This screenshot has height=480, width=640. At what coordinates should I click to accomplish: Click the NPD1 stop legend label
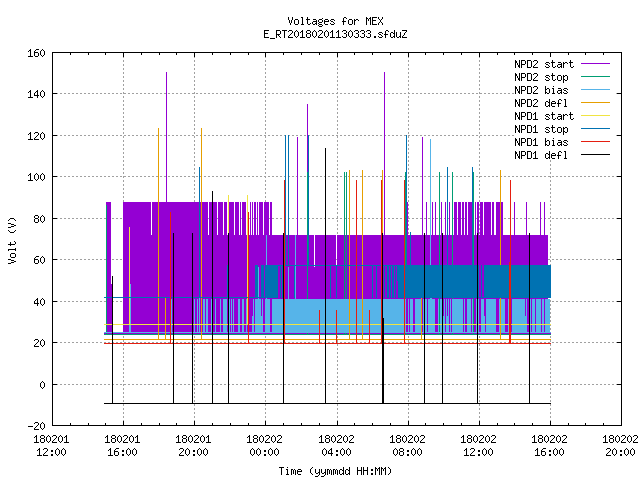[x=541, y=129]
